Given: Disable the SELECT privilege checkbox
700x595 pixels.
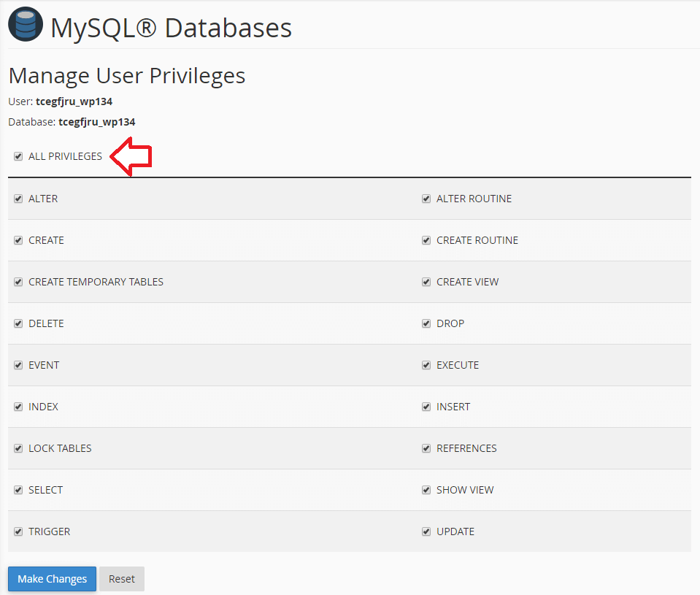Looking at the screenshot, I should (18, 490).
